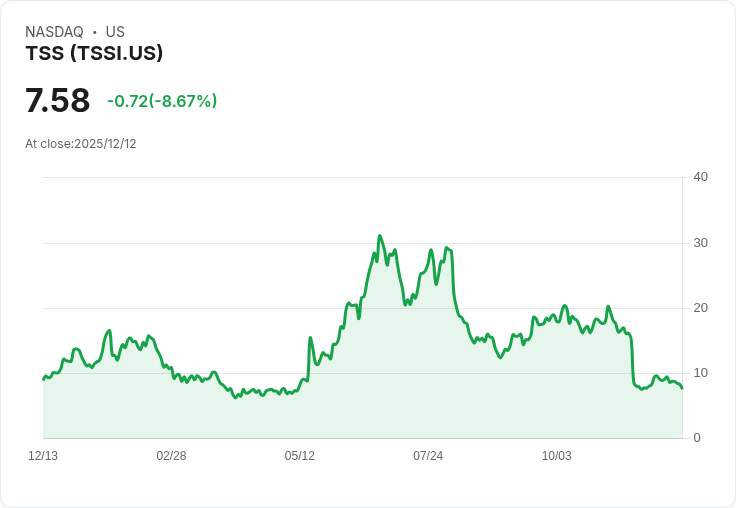Click the 20 value on y-axis

(x=700, y=308)
